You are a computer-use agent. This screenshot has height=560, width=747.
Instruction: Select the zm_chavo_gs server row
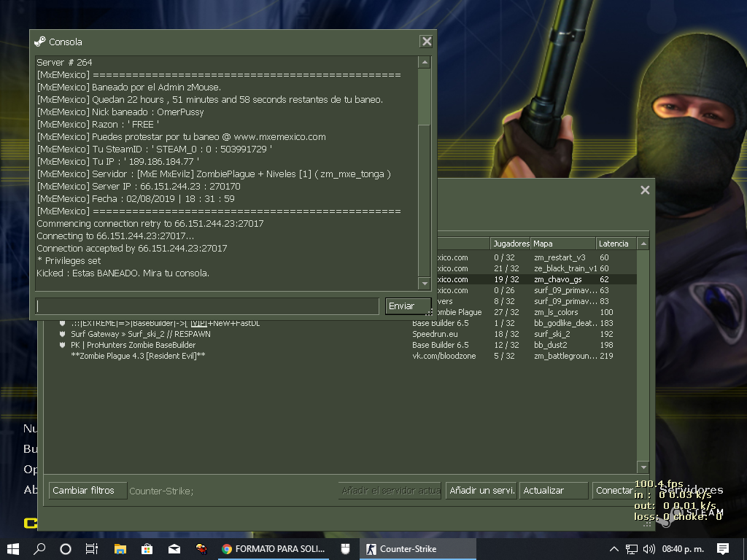[x=536, y=279]
